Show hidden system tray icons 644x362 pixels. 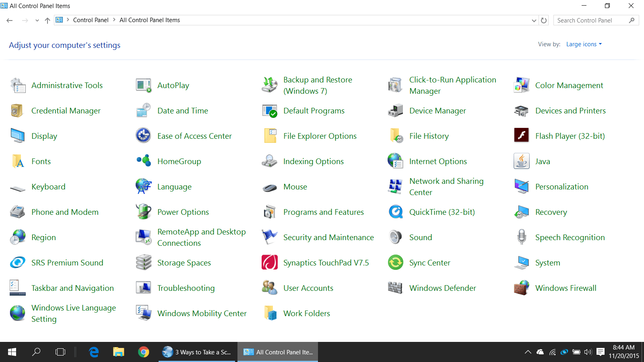[x=528, y=352]
